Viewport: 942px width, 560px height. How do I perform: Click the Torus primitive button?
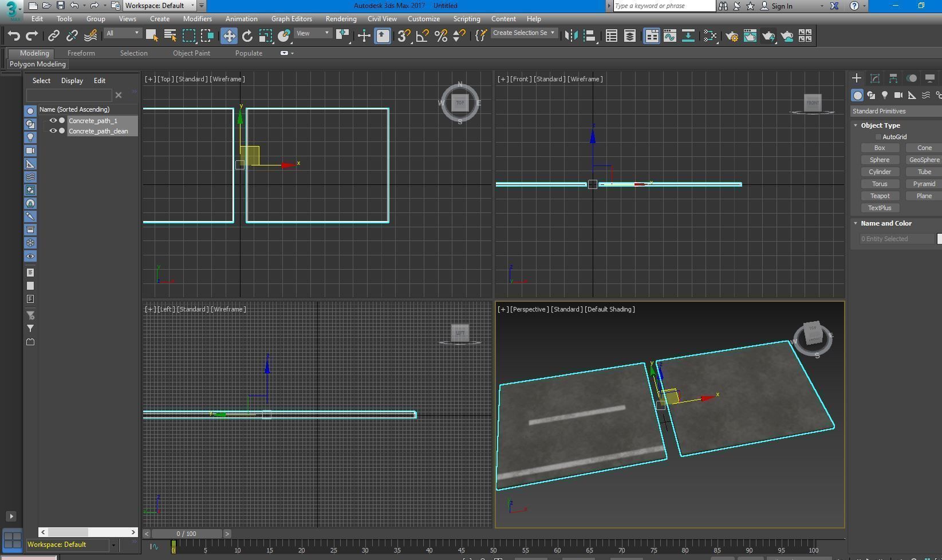click(x=880, y=184)
